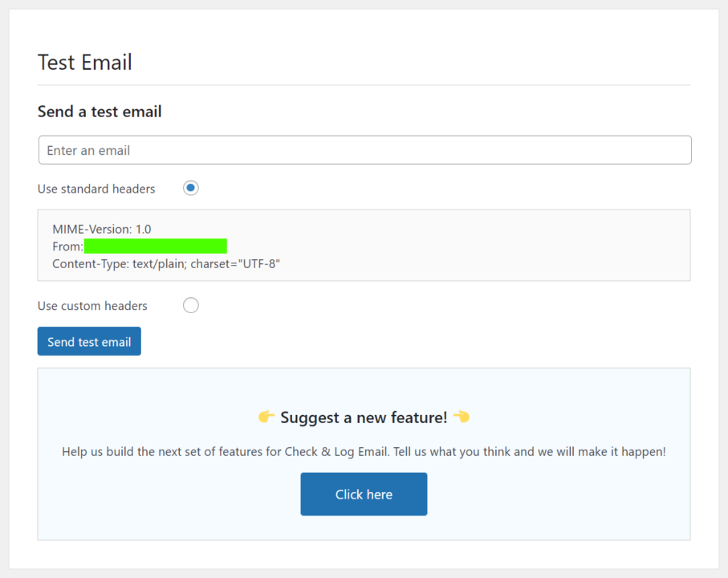Click the Send test email button
The width and height of the screenshot is (728, 578).
point(88,341)
